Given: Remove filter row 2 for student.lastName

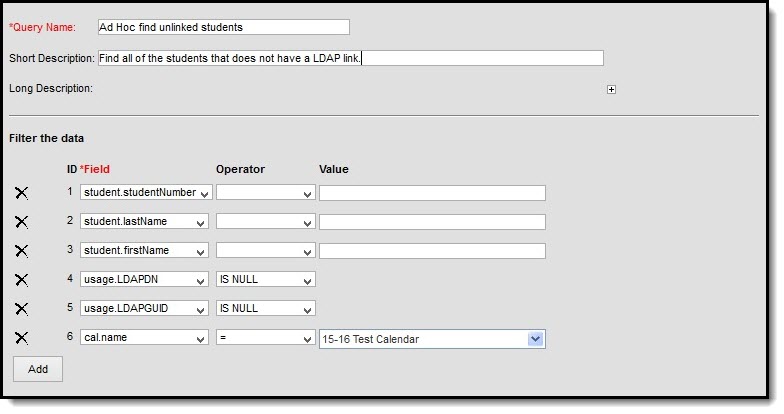Looking at the screenshot, I should (x=21, y=222).
